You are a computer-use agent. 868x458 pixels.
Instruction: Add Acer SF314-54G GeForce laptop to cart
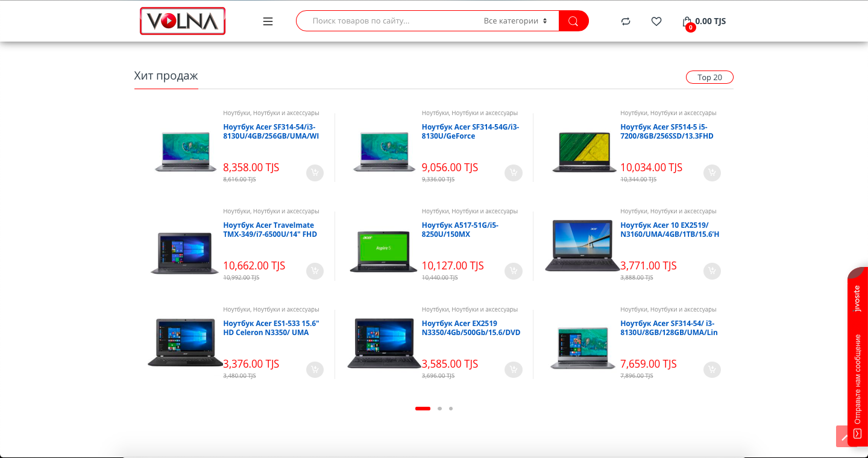coord(513,173)
